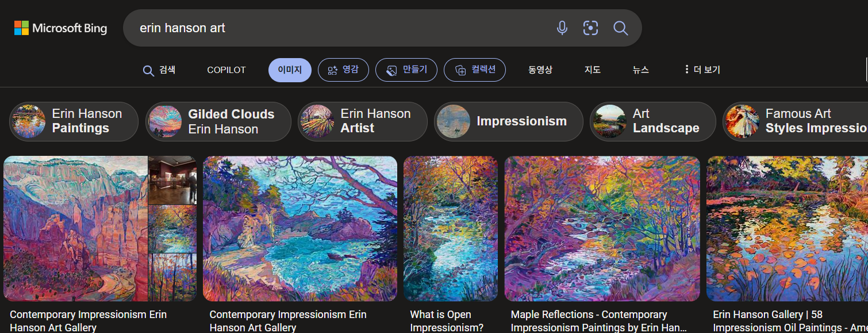The width and height of the screenshot is (868, 333).
Task: Select Gilded Clouds Erin Hanson chip
Action: point(218,121)
